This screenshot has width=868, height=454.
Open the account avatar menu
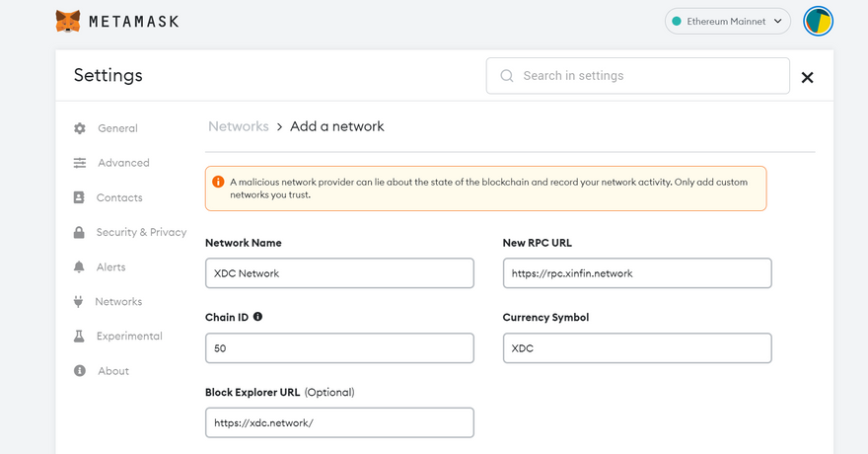coord(818,21)
